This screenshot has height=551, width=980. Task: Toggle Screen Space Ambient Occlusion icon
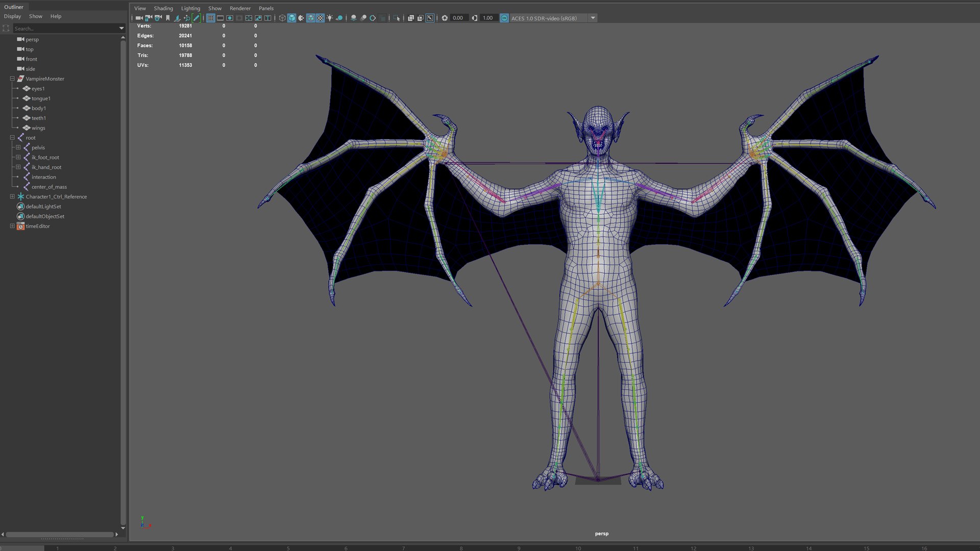353,18
